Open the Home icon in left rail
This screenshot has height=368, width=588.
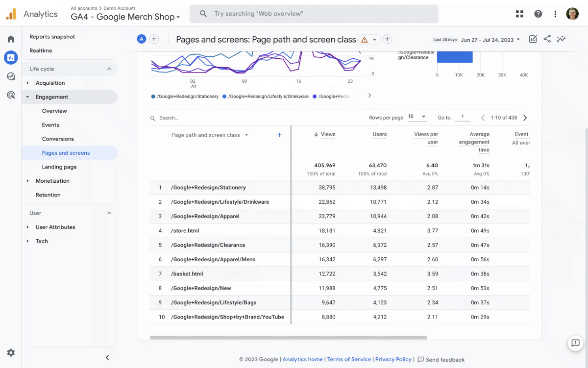click(11, 39)
